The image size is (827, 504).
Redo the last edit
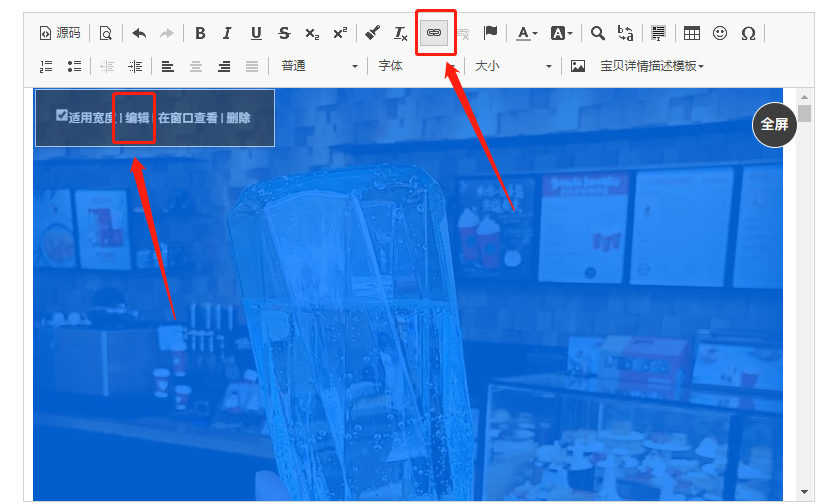tap(167, 33)
